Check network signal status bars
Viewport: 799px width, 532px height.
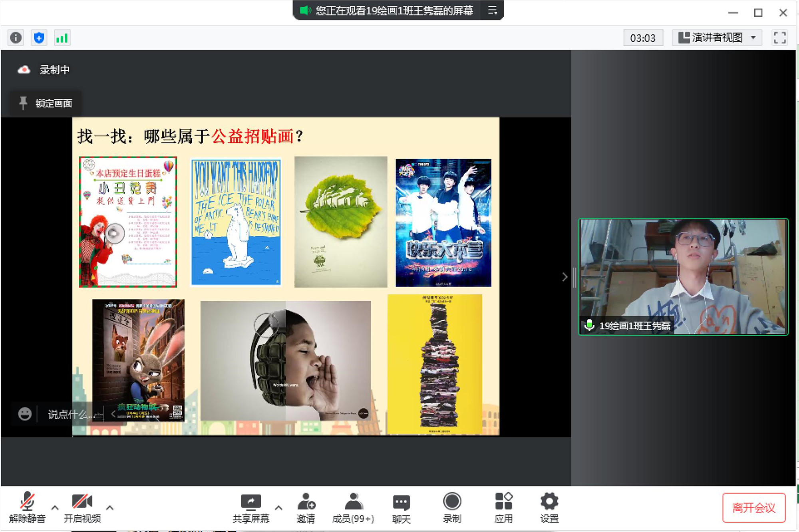pyautogui.click(x=62, y=38)
